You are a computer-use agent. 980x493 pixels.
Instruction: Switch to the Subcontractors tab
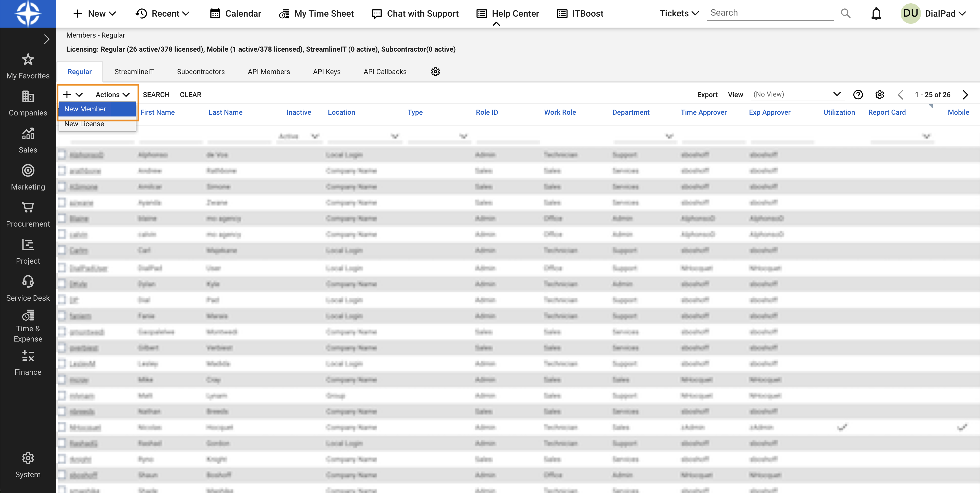(x=201, y=72)
